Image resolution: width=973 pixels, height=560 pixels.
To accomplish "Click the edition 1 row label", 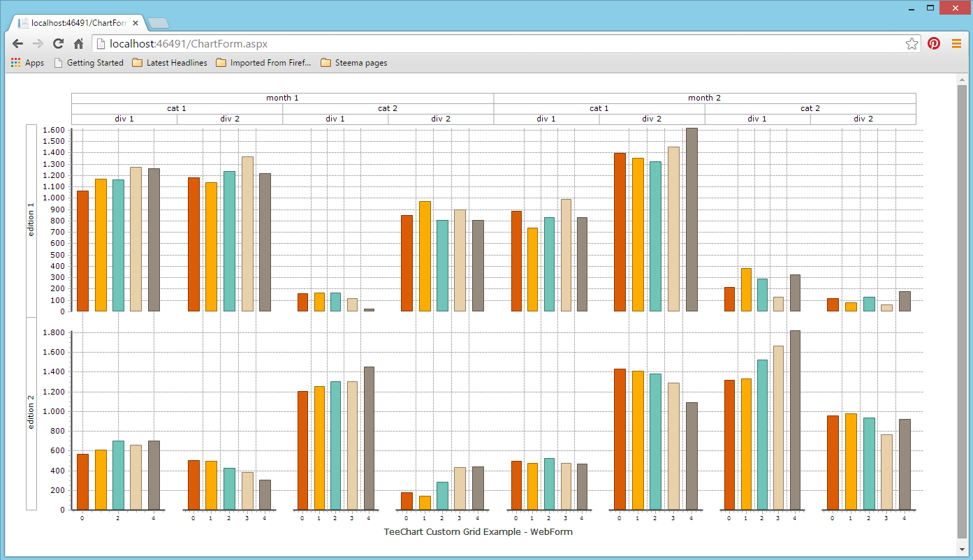I will click(x=31, y=221).
